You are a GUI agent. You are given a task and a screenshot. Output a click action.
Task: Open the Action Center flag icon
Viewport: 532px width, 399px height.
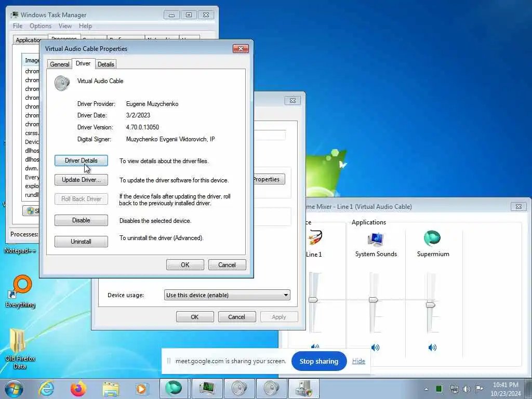(x=479, y=389)
